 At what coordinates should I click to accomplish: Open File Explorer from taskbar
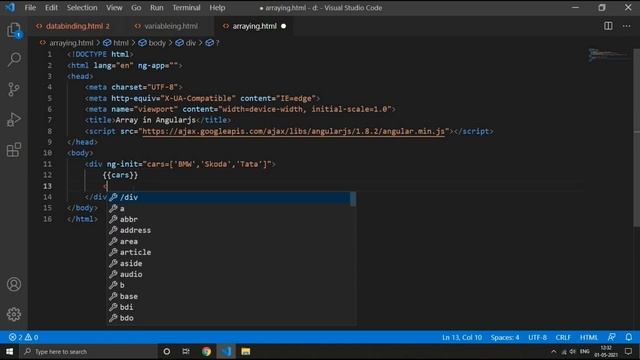coord(245,351)
